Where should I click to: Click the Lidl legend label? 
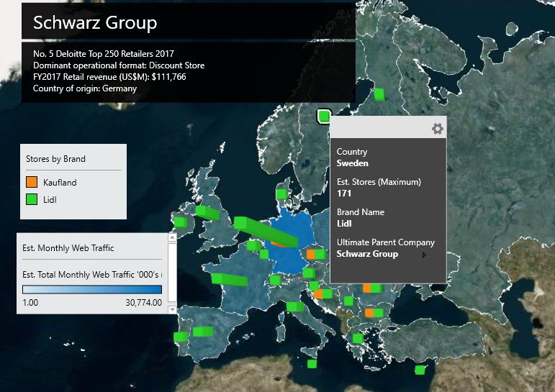(50, 200)
